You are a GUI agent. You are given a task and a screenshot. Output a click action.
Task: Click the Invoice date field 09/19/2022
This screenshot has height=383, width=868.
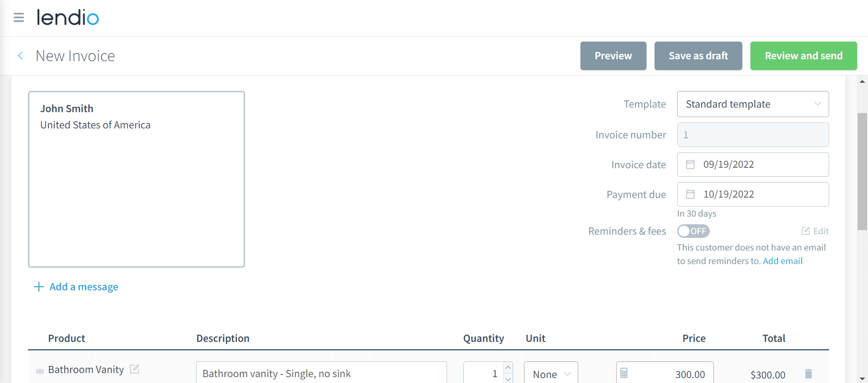point(753,165)
